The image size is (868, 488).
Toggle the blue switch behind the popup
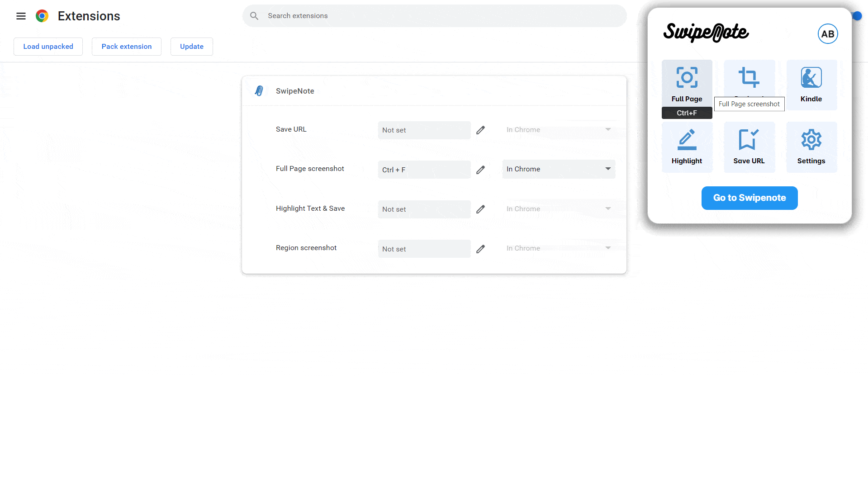point(857,16)
